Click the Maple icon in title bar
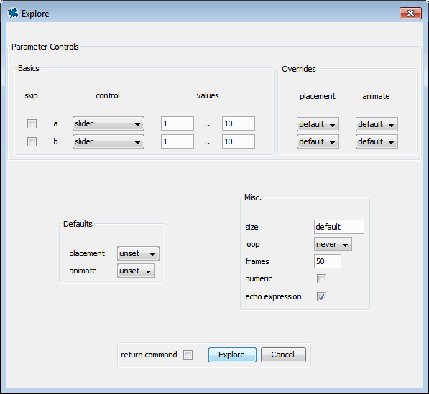Screen dimensions: 429x394 13,13
